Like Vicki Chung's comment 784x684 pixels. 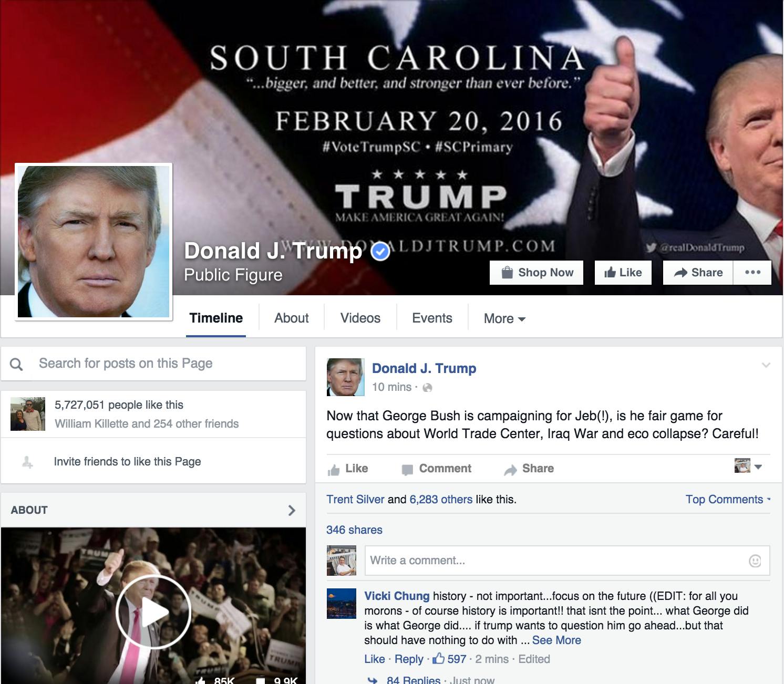point(374,659)
